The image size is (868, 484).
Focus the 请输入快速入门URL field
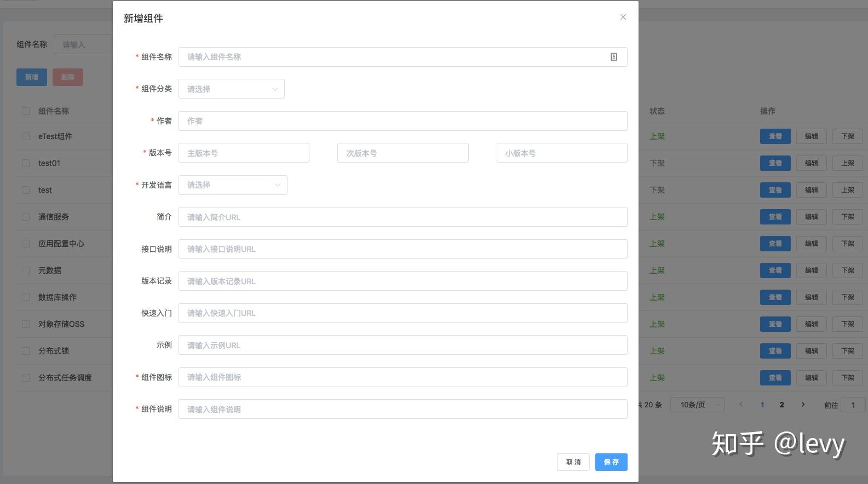[x=403, y=313]
